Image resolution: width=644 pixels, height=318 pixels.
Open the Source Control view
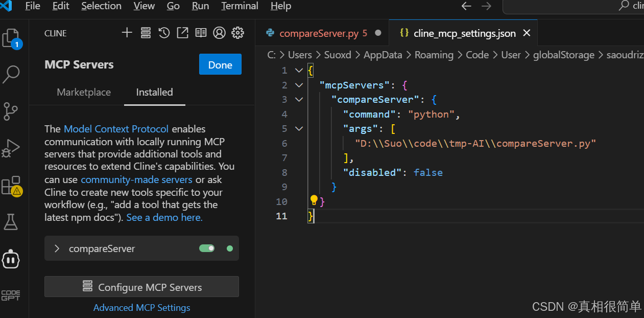point(10,111)
